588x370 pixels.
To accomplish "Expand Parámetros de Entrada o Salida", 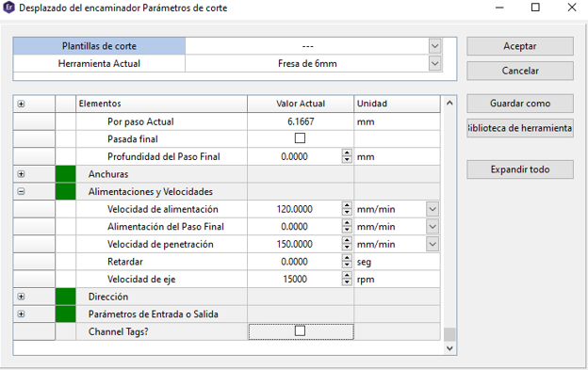I will pyautogui.click(x=21, y=314).
